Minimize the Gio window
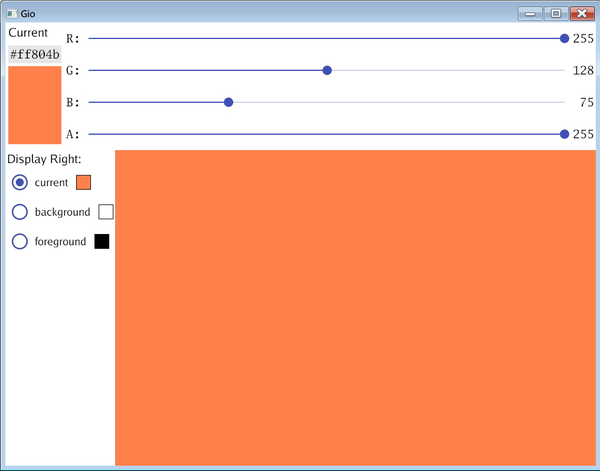 click(x=530, y=13)
